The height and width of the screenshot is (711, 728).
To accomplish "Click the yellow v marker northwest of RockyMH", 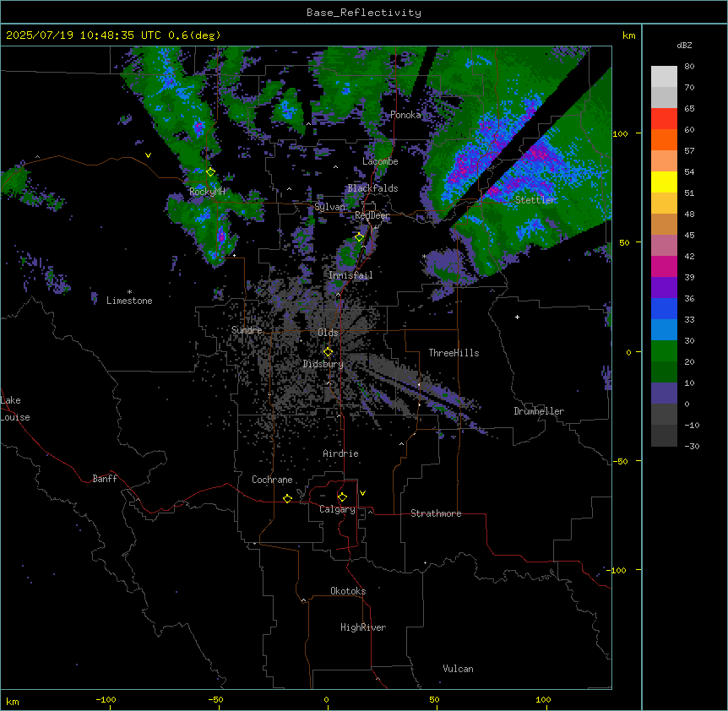I will [148, 155].
